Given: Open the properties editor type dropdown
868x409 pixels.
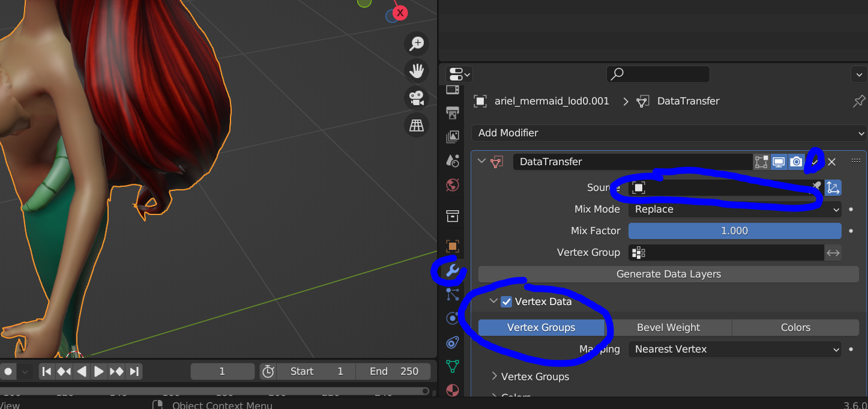Looking at the screenshot, I should point(459,74).
